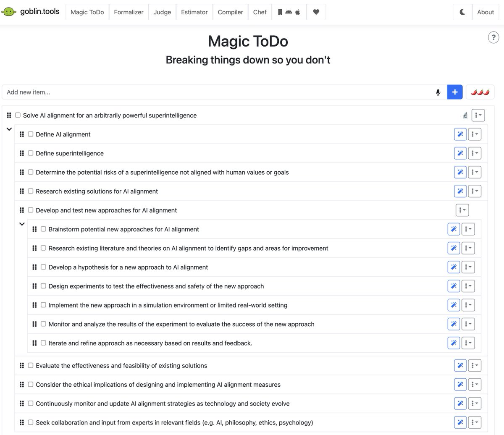Click the goblin.tools green goblin logo

point(9,12)
